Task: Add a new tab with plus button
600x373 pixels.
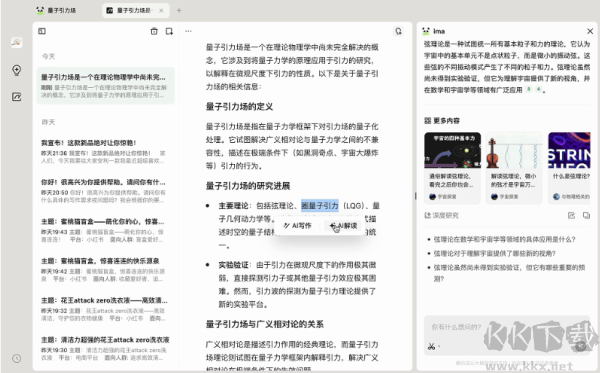Action: coord(179,11)
